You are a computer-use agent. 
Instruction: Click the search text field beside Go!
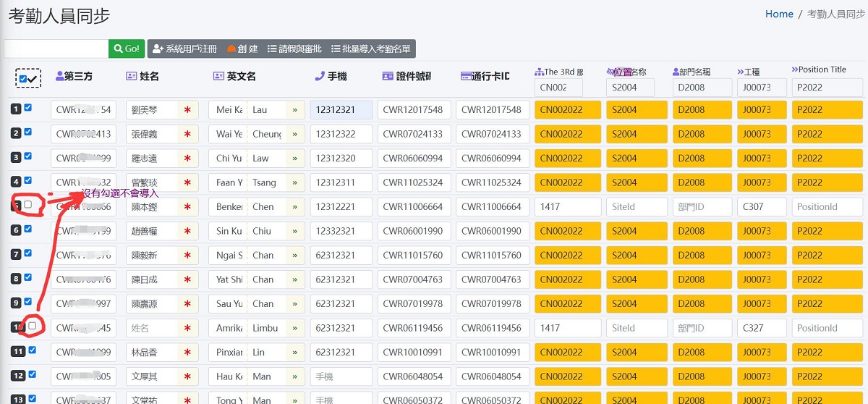[56, 49]
